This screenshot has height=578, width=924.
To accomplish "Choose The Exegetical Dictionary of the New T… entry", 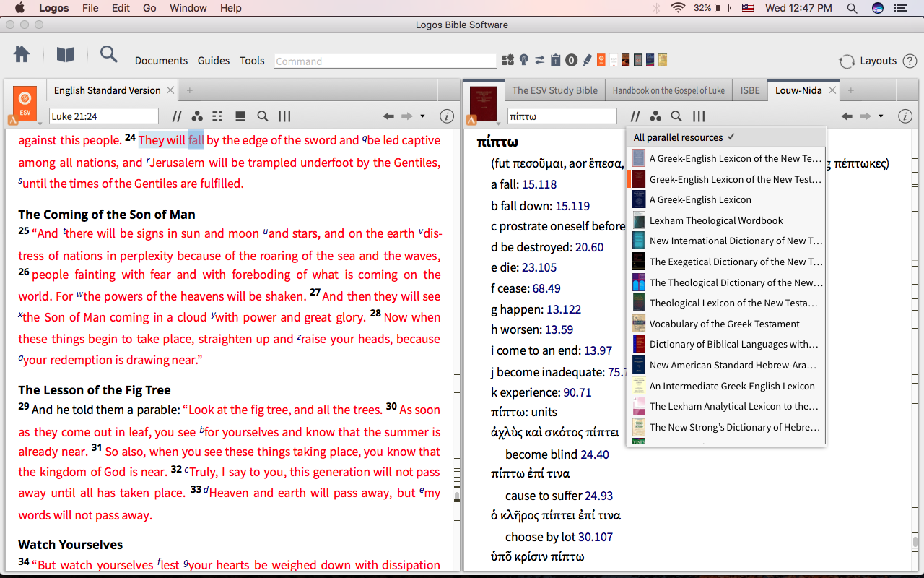I will pos(726,262).
